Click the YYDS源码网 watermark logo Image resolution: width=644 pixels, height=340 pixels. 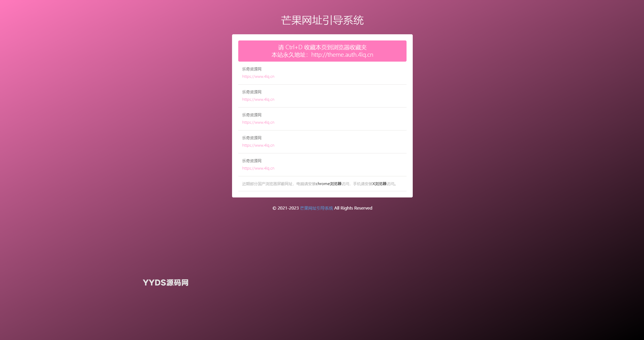[165, 283]
